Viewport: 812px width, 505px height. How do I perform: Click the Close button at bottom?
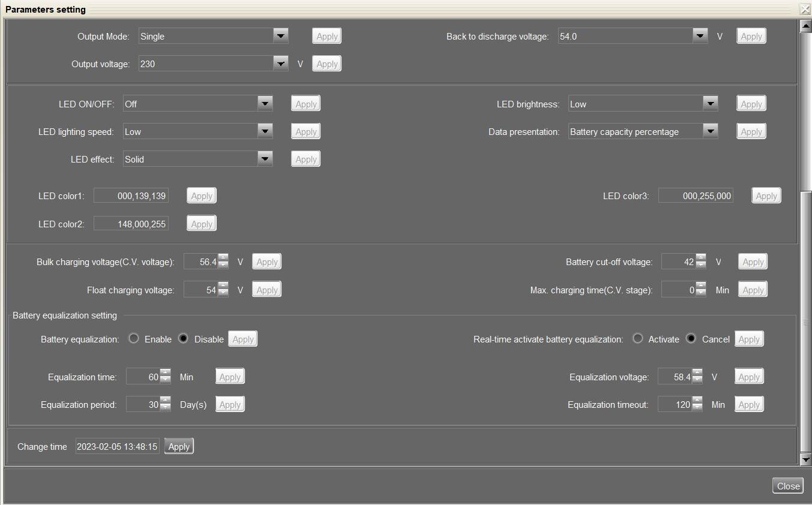pyautogui.click(x=788, y=486)
